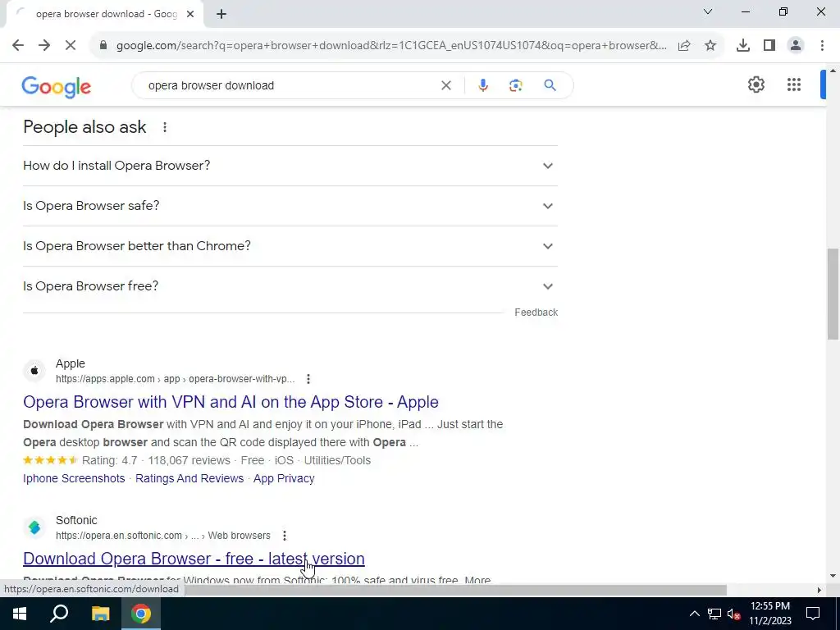Viewport: 840px width, 630px height.
Task: Start voice search with the microphone icon
Action: (482, 85)
